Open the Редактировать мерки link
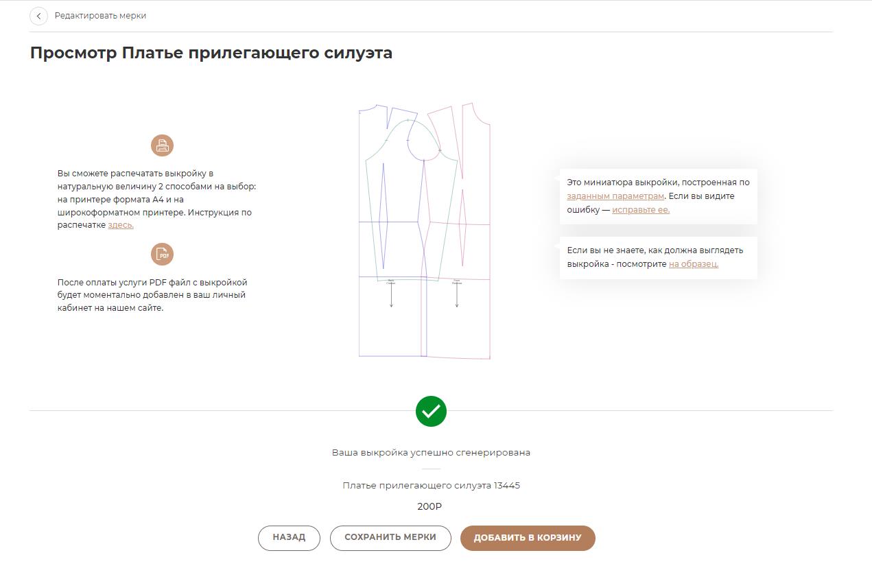The image size is (872, 588). [x=100, y=16]
